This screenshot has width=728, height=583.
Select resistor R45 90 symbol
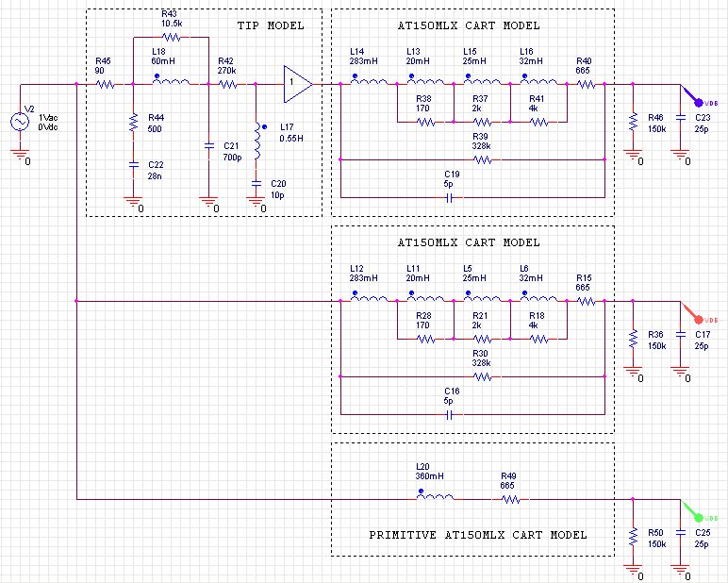point(106,85)
